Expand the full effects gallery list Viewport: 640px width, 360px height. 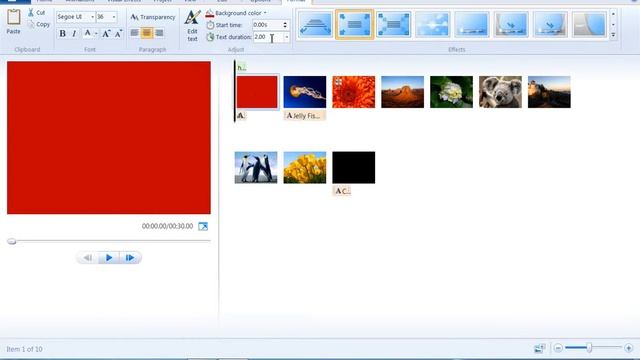[x=613, y=36]
